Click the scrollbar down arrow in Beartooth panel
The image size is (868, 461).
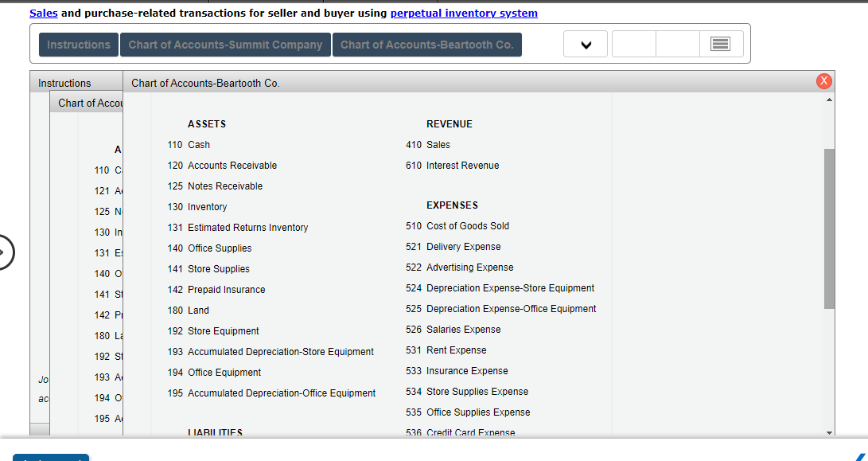coord(829,433)
